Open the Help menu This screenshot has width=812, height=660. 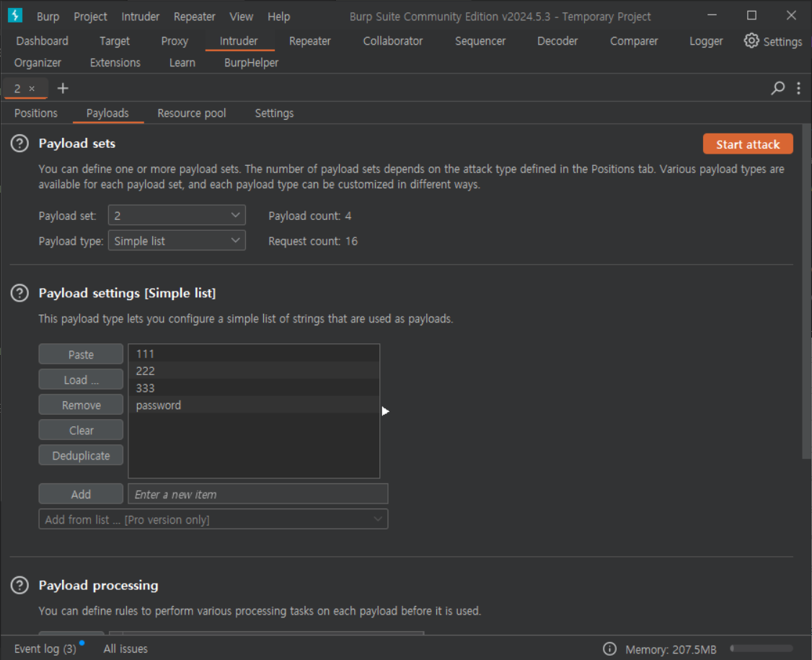278,17
